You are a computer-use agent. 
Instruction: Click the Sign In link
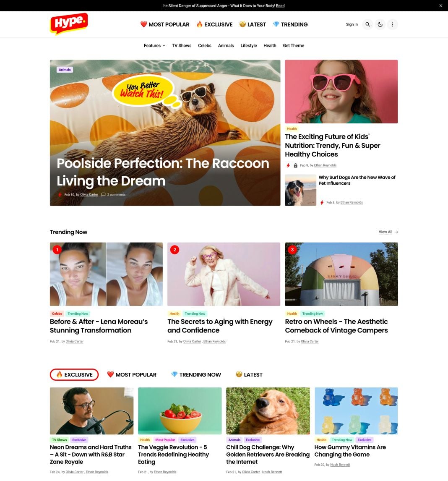click(352, 24)
